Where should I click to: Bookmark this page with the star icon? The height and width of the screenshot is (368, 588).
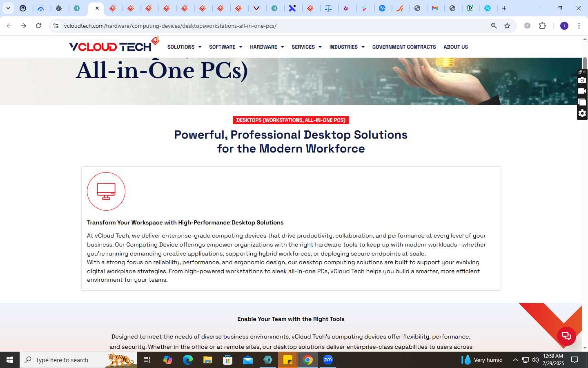tap(507, 26)
